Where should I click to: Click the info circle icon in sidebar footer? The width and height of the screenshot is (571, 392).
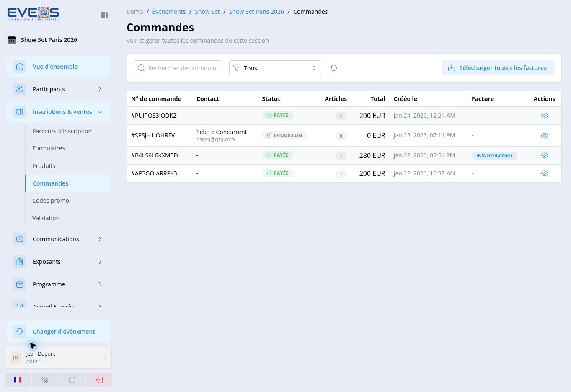pyautogui.click(x=72, y=380)
